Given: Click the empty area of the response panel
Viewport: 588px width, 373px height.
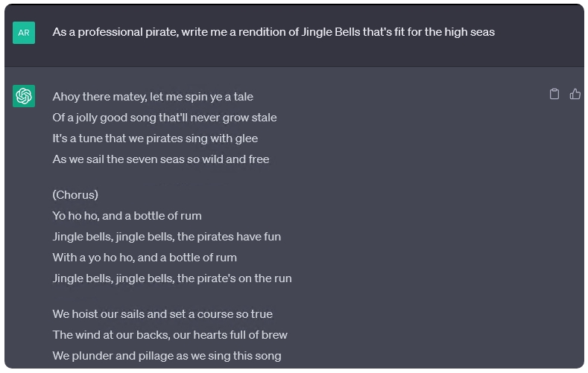Looking at the screenshot, I should pos(431,225).
